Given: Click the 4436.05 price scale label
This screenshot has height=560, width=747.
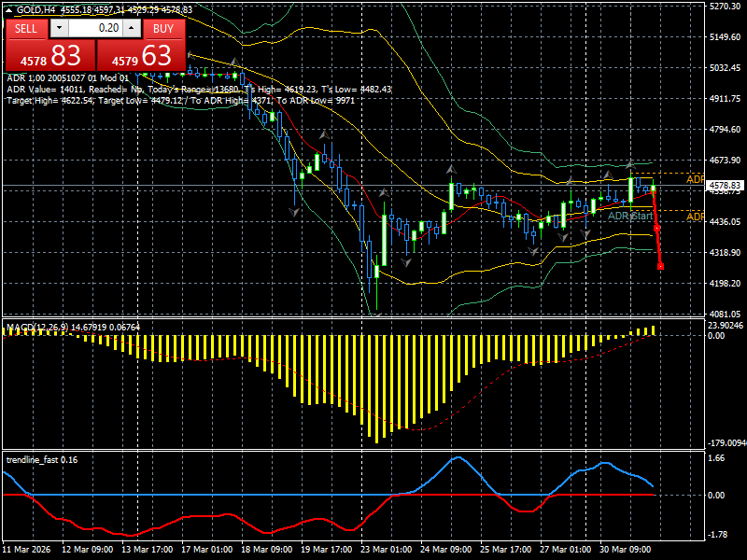Looking at the screenshot, I should (726, 221).
